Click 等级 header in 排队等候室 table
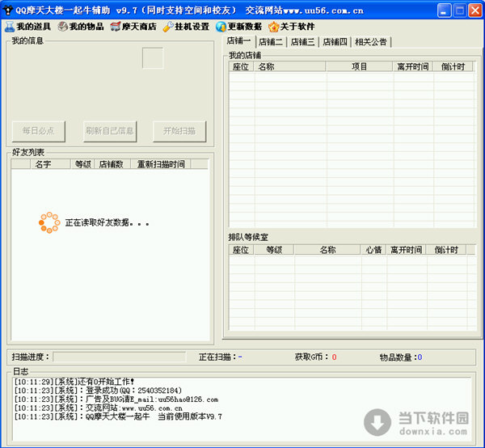The height and width of the screenshot is (448, 485). coord(274,250)
